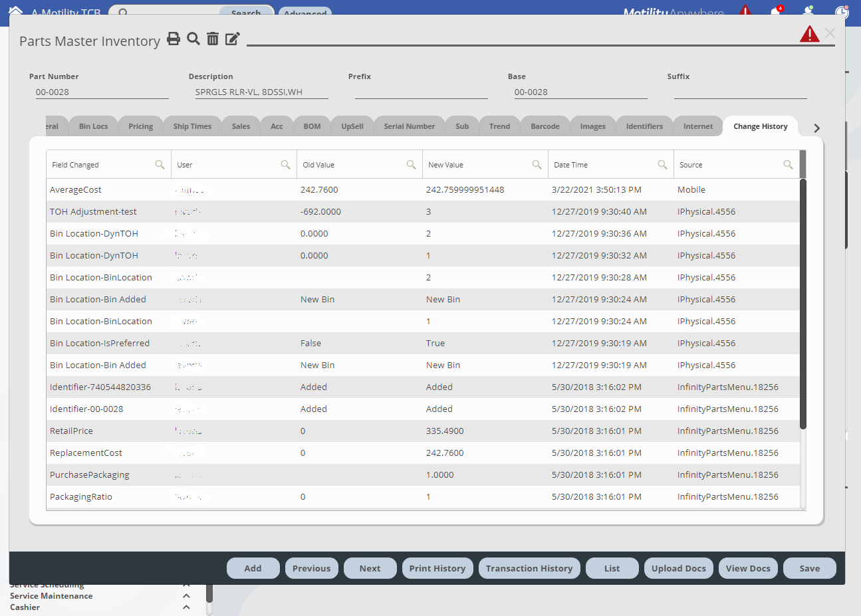Screen dimensions: 861x616
Task: Click the filter magnifier in the Source column
Action: [x=789, y=163]
